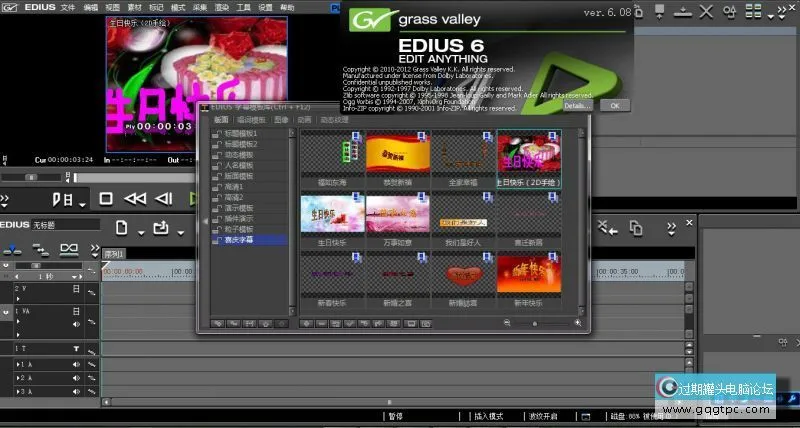Click the zoom-in magnifier in title library
The width and height of the screenshot is (800, 428).
click(x=577, y=323)
